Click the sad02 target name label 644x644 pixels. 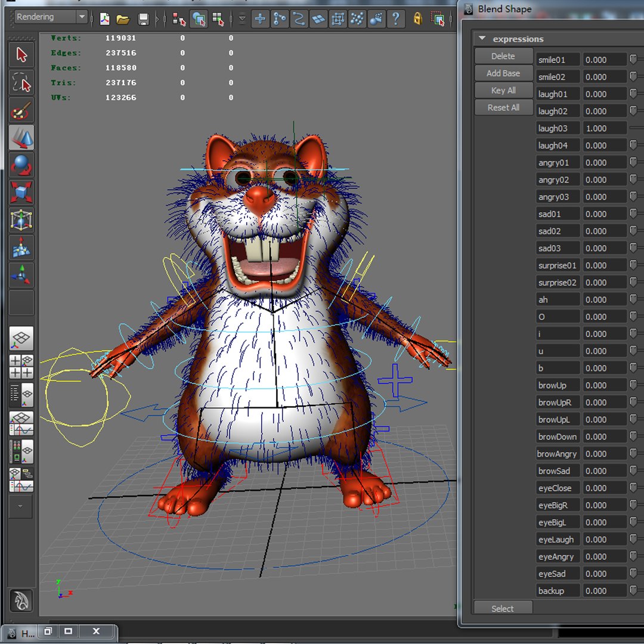(558, 231)
